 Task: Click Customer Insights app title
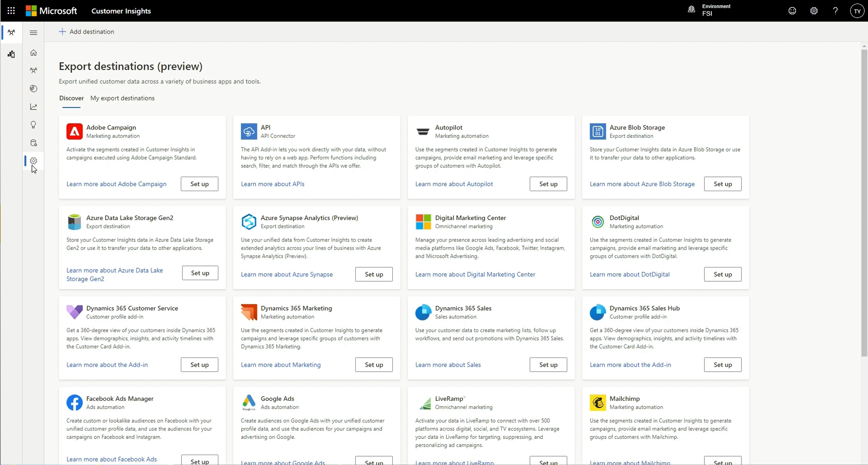(x=121, y=11)
